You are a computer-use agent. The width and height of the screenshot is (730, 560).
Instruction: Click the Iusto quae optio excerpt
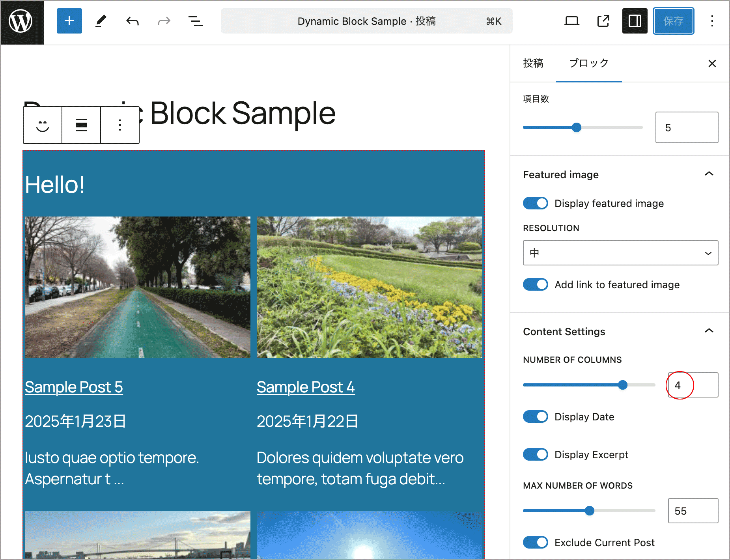coord(112,469)
